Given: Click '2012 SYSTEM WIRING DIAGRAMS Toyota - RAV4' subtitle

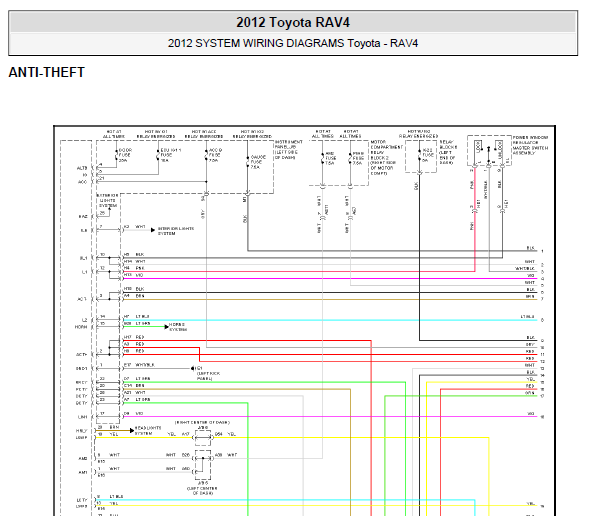Looking at the screenshot, I should coord(293,43).
